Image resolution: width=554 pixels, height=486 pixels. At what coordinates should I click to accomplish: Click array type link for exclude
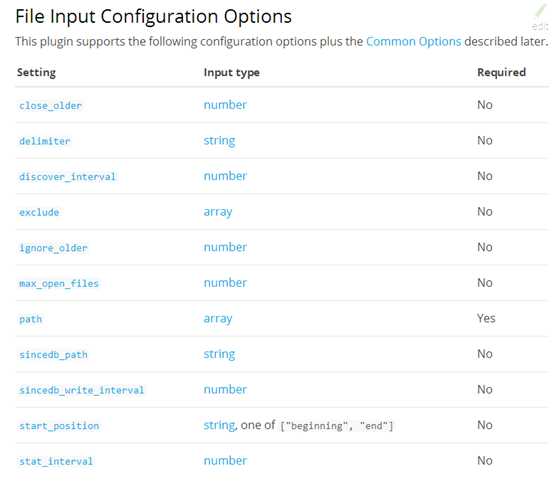tap(218, 212)
